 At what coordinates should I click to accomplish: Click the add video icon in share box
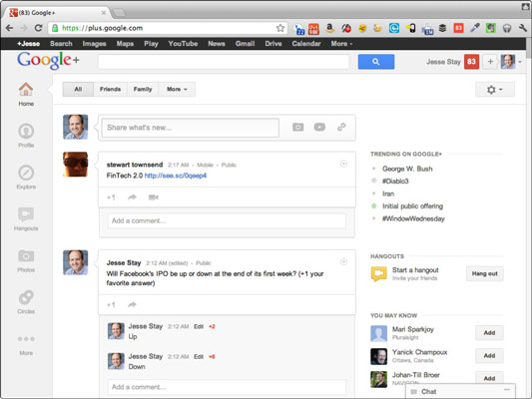pyautogui.click(x=319, y=127)
